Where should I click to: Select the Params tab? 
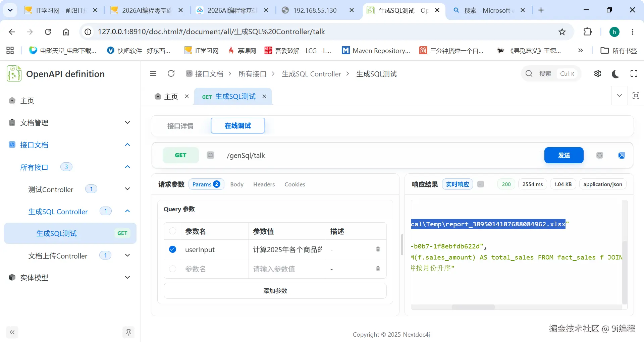click(206, 184)
